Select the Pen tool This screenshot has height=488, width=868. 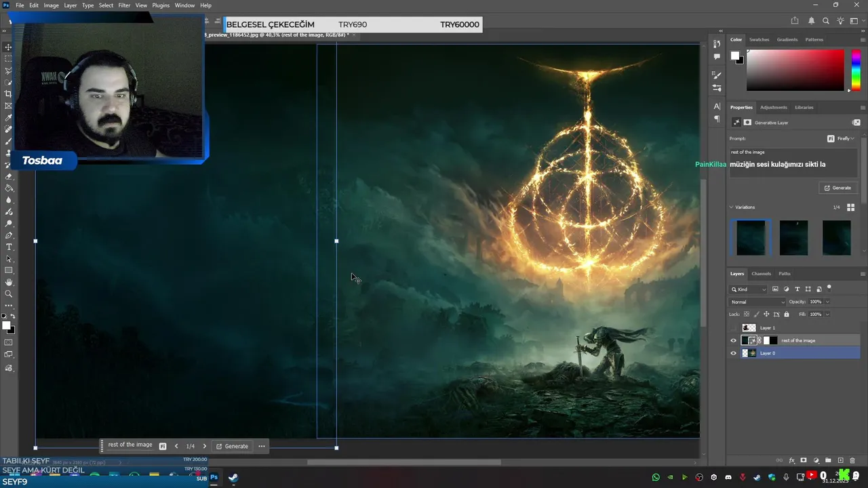tap(8, 235)
